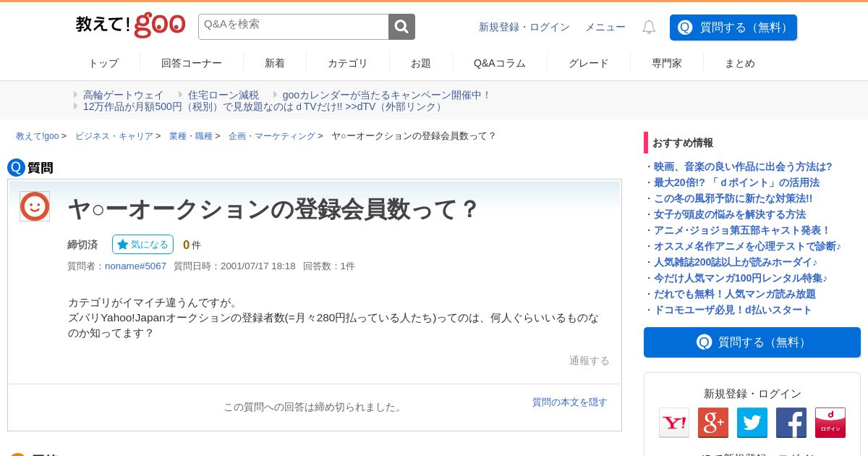
Task: Open この冬の風邪予防 sidebar link
Action: pyautogui.click(x=733, y=198)
